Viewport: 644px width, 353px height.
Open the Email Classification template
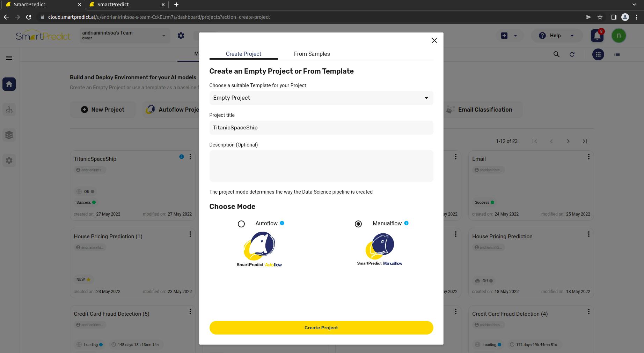483,110
